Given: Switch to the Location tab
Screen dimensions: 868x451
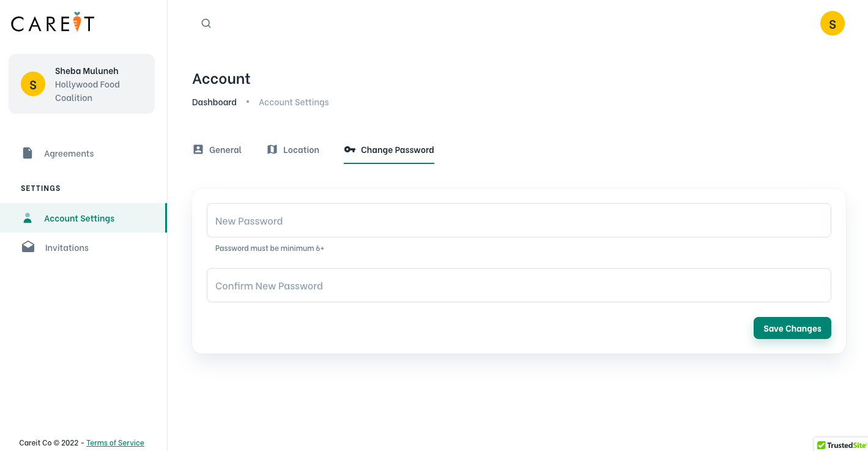Looking at the screenshot, I should coord(301,150).
